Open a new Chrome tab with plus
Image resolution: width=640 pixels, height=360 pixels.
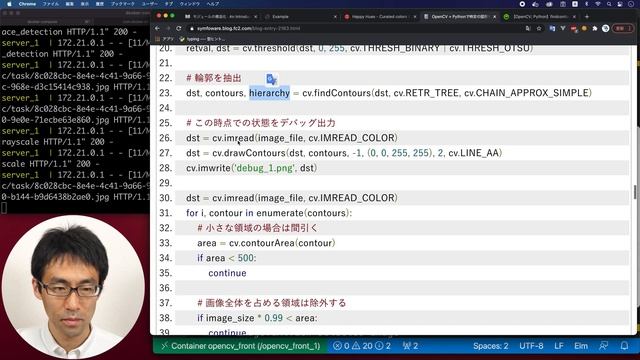tap(587, 17)
